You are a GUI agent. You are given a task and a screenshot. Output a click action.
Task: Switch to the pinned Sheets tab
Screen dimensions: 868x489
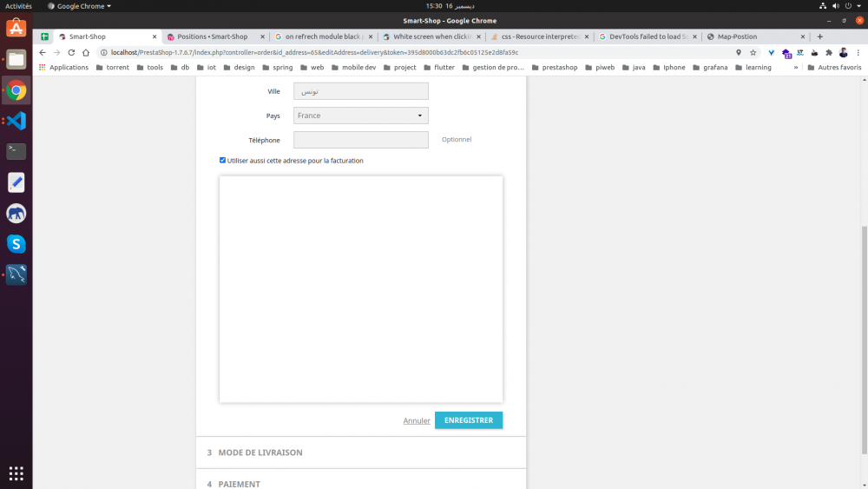(45, 36)
